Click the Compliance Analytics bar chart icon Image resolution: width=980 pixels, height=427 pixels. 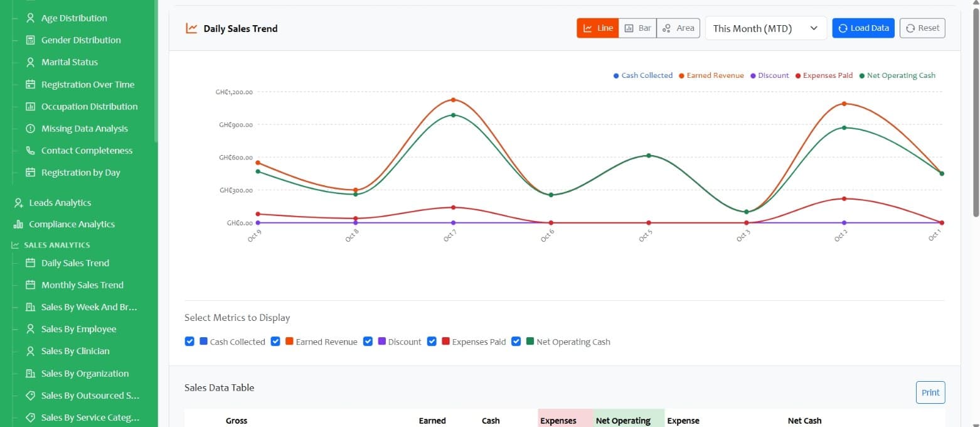[x=18, y=224]
